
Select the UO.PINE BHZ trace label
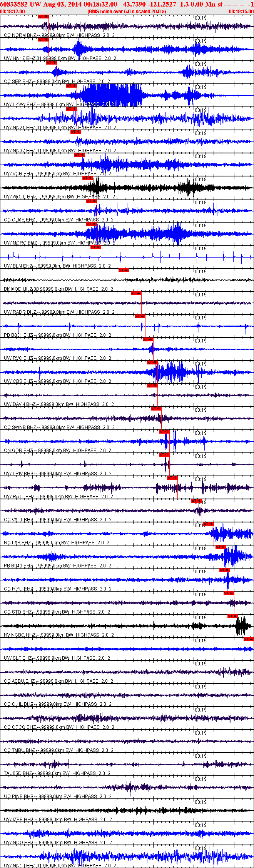[x=58, y=796]
